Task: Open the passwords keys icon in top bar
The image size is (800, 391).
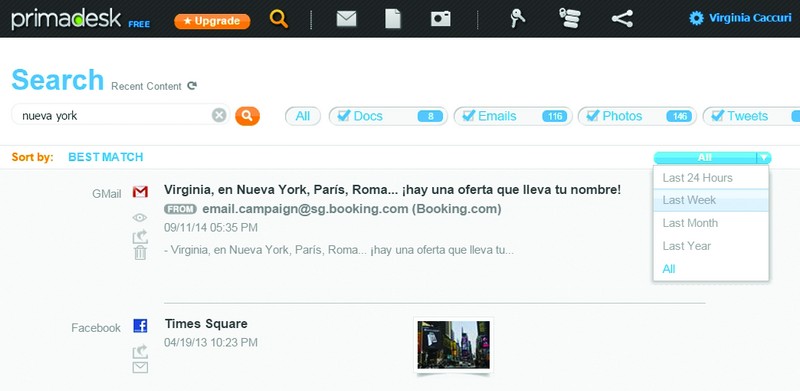Action: 518,19
